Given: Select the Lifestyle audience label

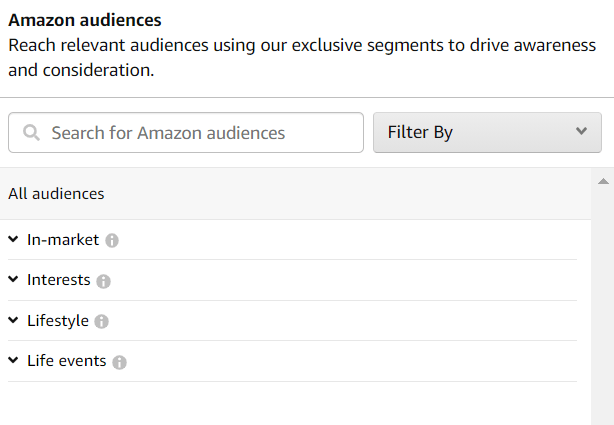Looking at the screenshot, I should tap(58, 321).
